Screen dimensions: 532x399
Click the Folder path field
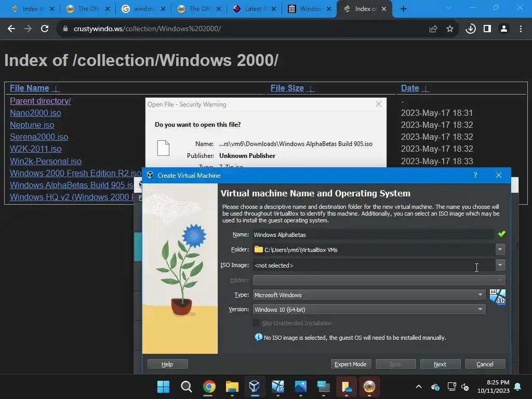point(373,249)
